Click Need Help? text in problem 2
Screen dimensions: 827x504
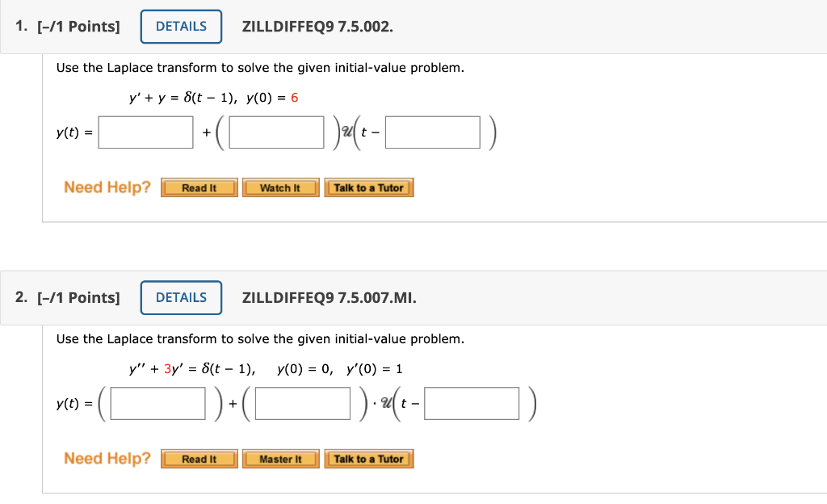pyautogui.click(x=106, y=459)
